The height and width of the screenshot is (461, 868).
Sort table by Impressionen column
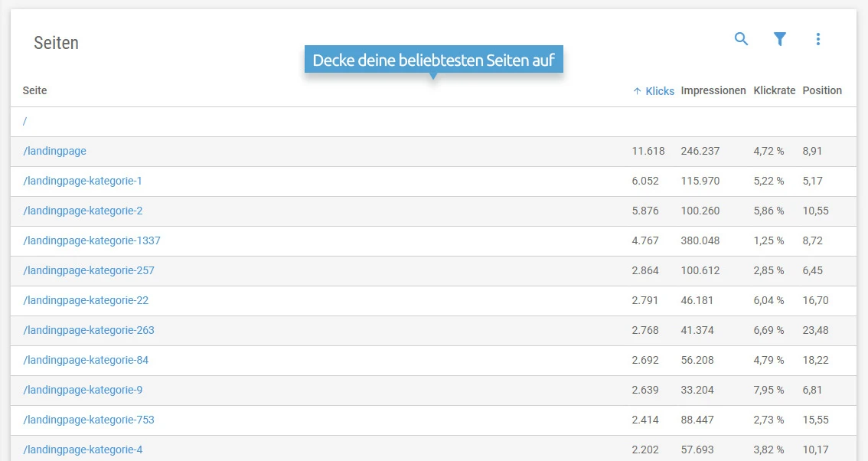[713, 90]
